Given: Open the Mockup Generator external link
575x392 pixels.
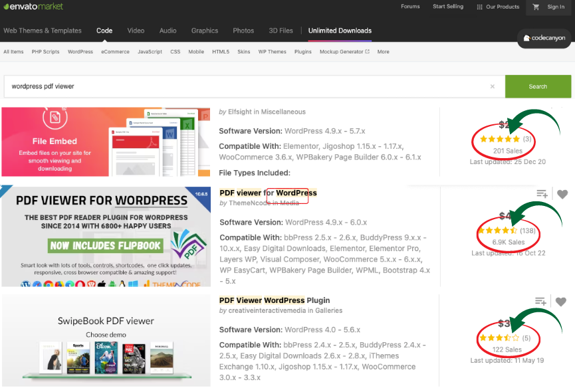Looking at the screenshot, I should coord(344,52).
